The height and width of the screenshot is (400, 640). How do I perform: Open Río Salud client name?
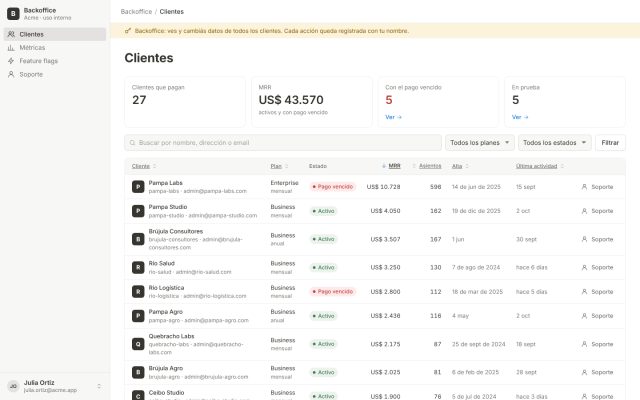162,263
